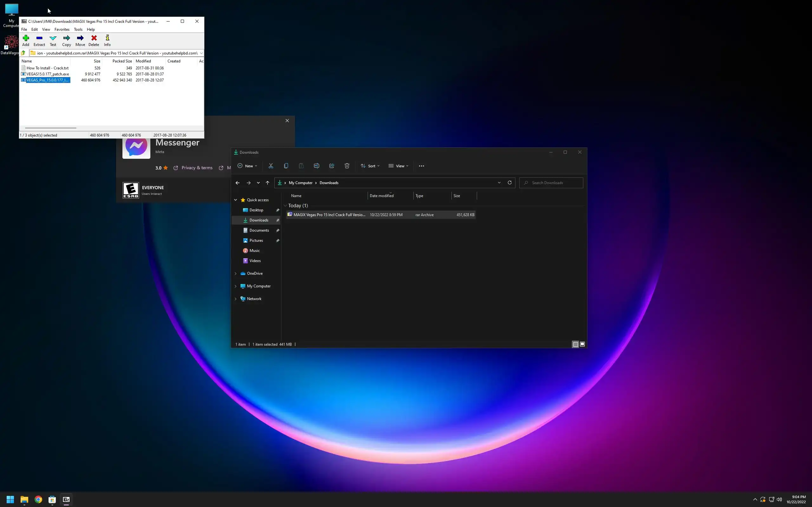
Task: Click the New button in Explorer
Action: coord(247,166)
